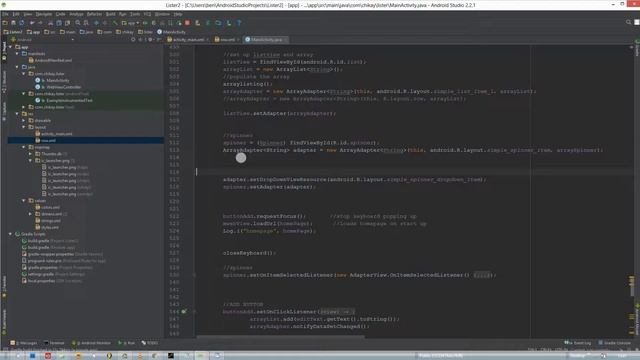Click the Open folder toolbar icon
Viewport: 640px width, 360px height.
(5, 23)
